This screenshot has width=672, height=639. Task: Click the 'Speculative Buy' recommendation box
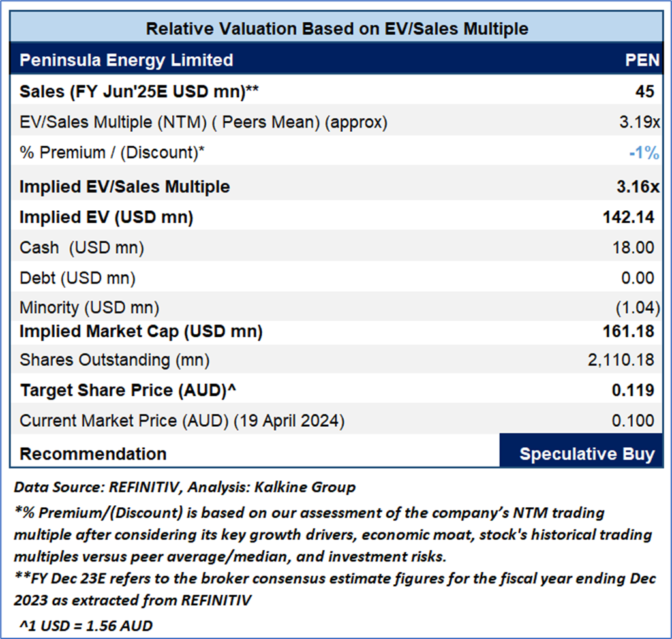coord(581,450)
